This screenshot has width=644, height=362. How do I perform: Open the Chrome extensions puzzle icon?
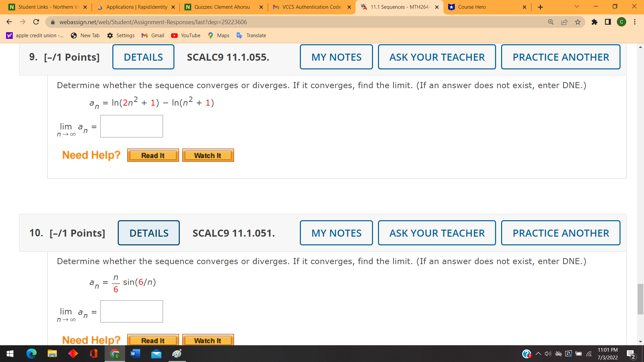coord(594,22)
